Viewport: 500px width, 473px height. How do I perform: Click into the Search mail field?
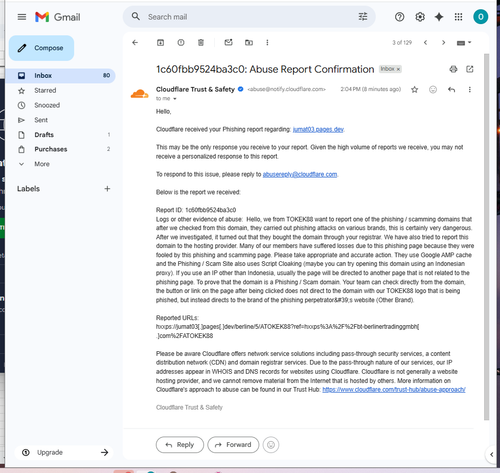click(250, 17)
